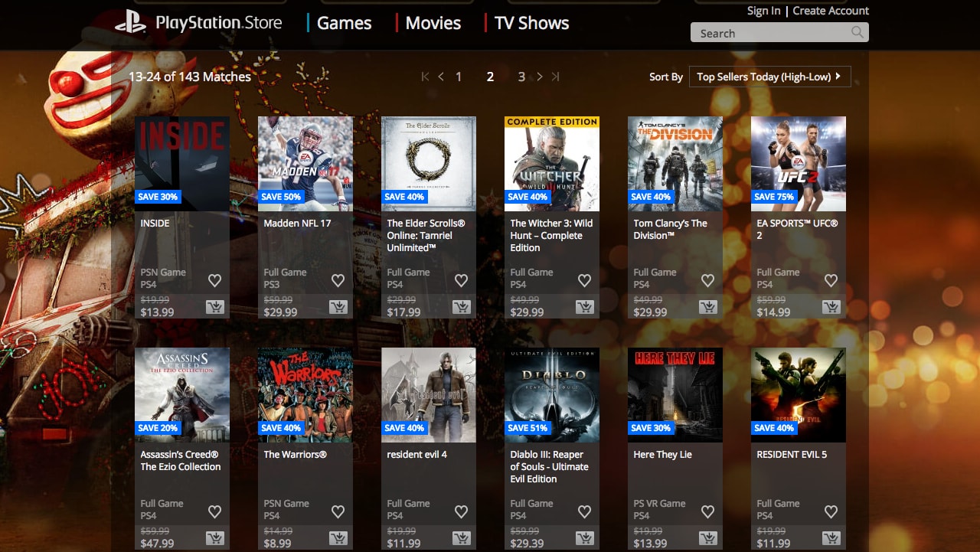Viewport: 980px width, 552px height.
Task: Open Madden NFL 17 cover art
Action: pos(305,164)
